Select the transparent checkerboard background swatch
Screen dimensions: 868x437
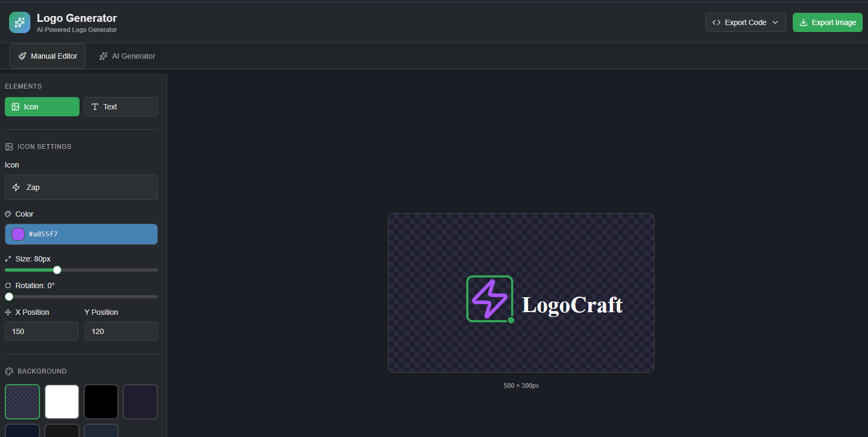(x=22, y=402)
